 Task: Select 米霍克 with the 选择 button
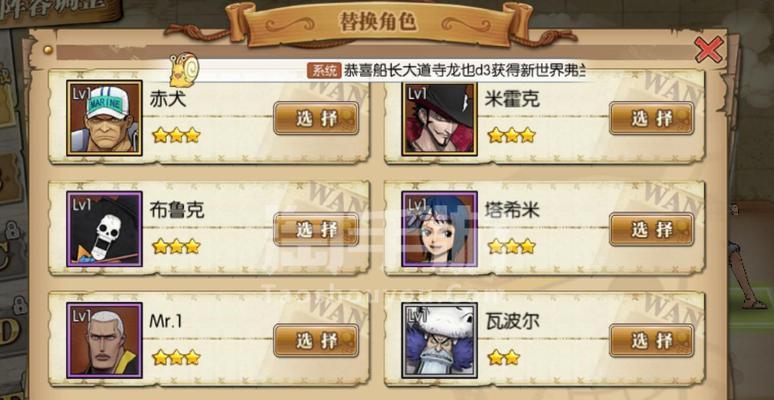pos(652,119)
